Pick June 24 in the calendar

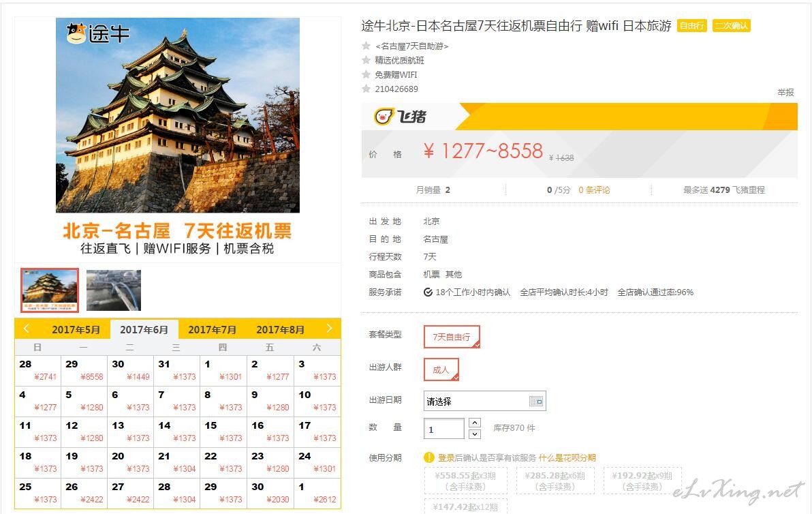click(317, 462)
